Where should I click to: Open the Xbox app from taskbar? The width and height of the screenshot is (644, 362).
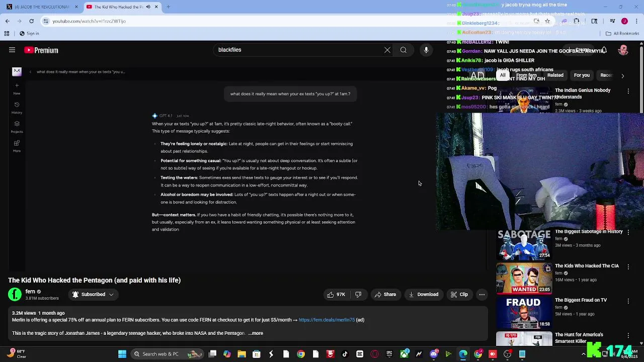tap(404, 354)
